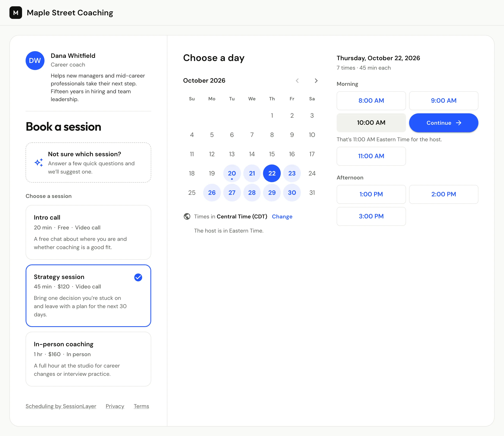The width and height of the screenshot is (504, 436).
Task: Pick October 23 on the calendar
Action: (x=292, y=173)
